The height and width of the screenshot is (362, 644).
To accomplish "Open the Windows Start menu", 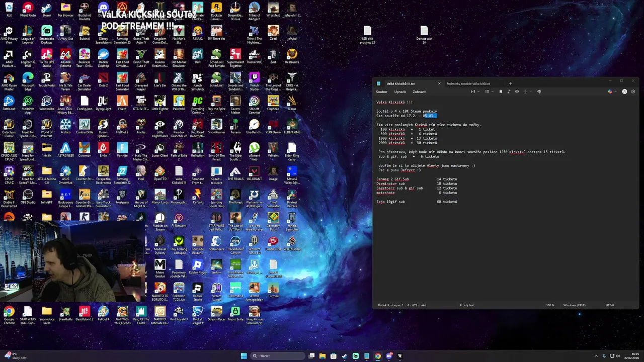I will coord(244,356).
